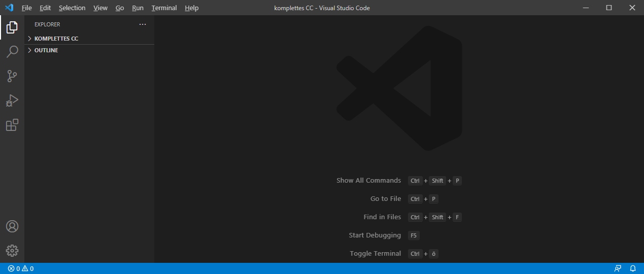Open Explorer's Views and More Actions ellipsis
The image size is (644, 274).
click(143, 24)
